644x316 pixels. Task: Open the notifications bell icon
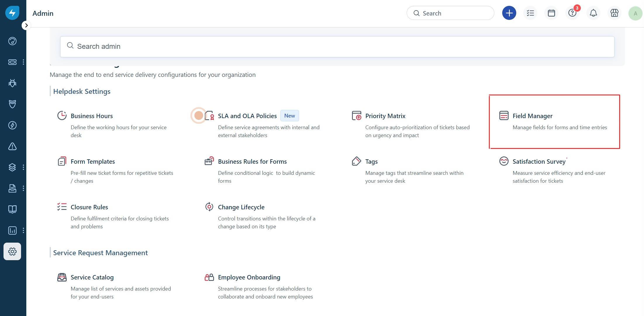click(x=593, y=13)
